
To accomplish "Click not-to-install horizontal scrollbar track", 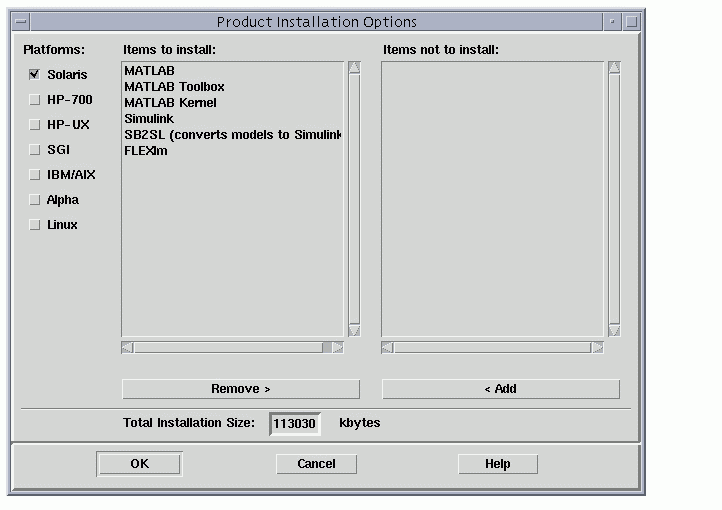I will (x=493, y=348).
